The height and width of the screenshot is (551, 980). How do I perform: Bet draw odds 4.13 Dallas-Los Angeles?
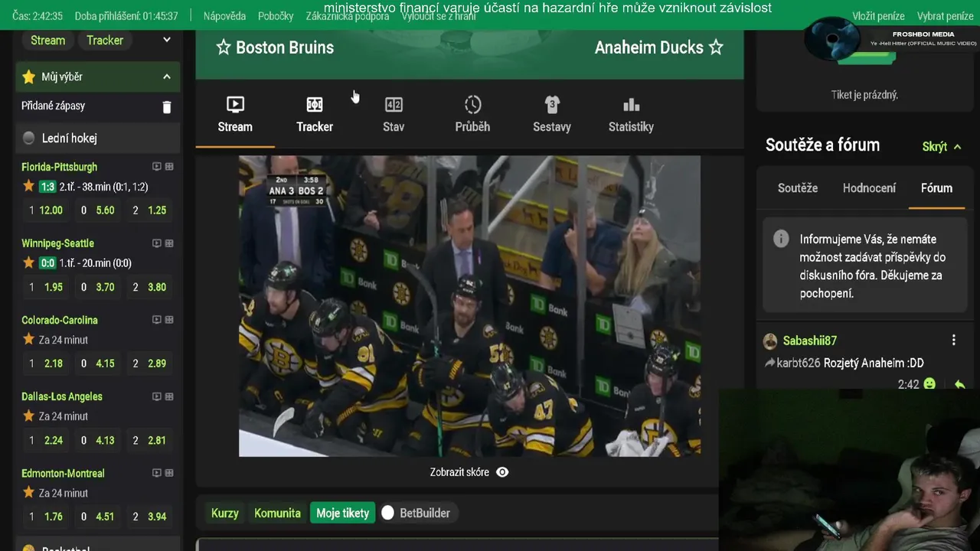[98, 440]
